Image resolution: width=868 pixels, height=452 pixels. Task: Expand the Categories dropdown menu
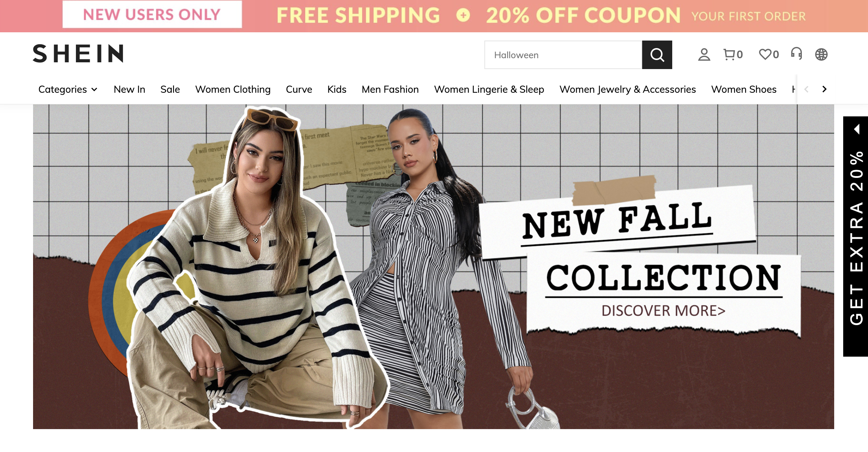[68, 89]
